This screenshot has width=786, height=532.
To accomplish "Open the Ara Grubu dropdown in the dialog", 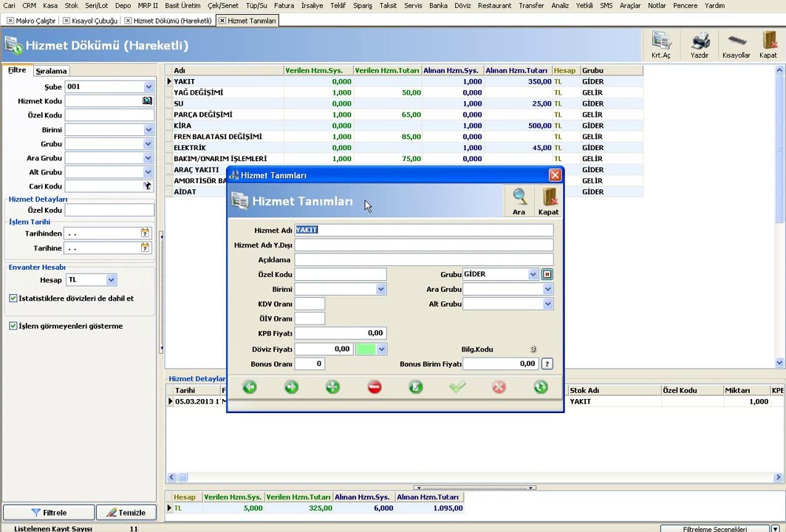I will pos(548,290).
